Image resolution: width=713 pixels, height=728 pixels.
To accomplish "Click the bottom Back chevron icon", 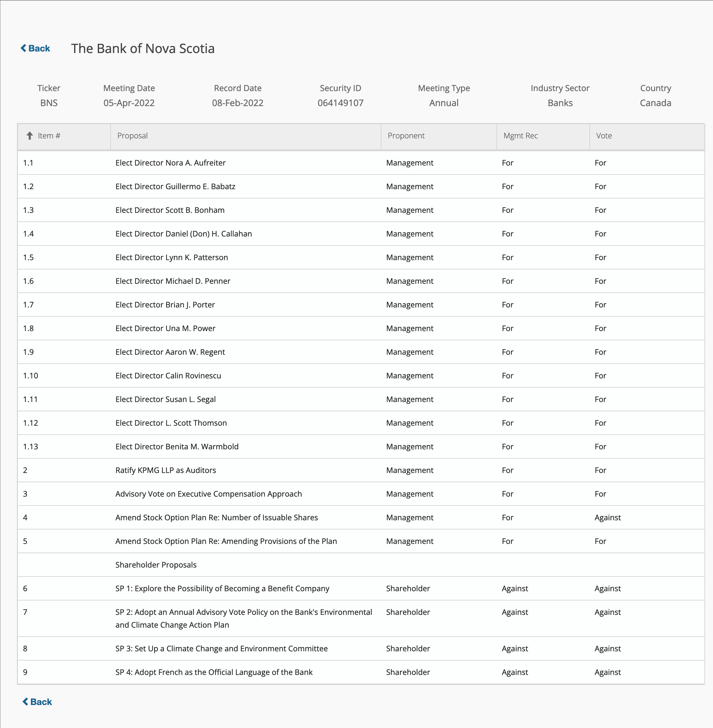I will click(25, 701).
